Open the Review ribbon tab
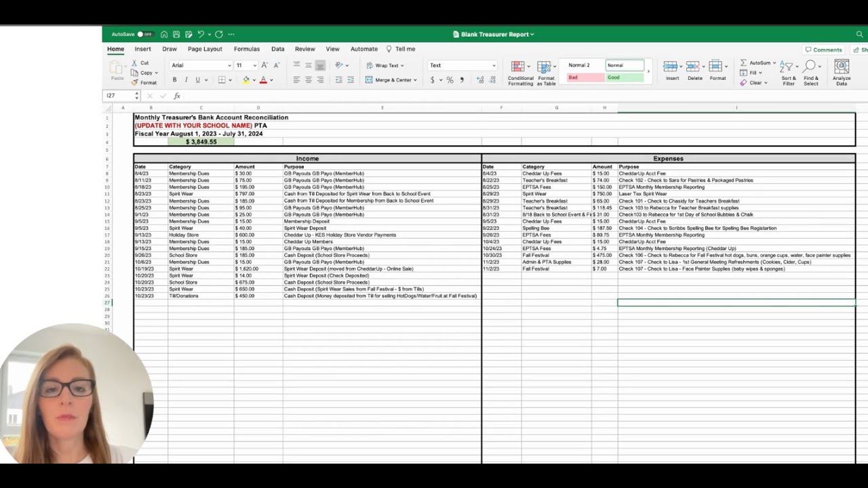The image size is (868, 488). pos(305,49)
